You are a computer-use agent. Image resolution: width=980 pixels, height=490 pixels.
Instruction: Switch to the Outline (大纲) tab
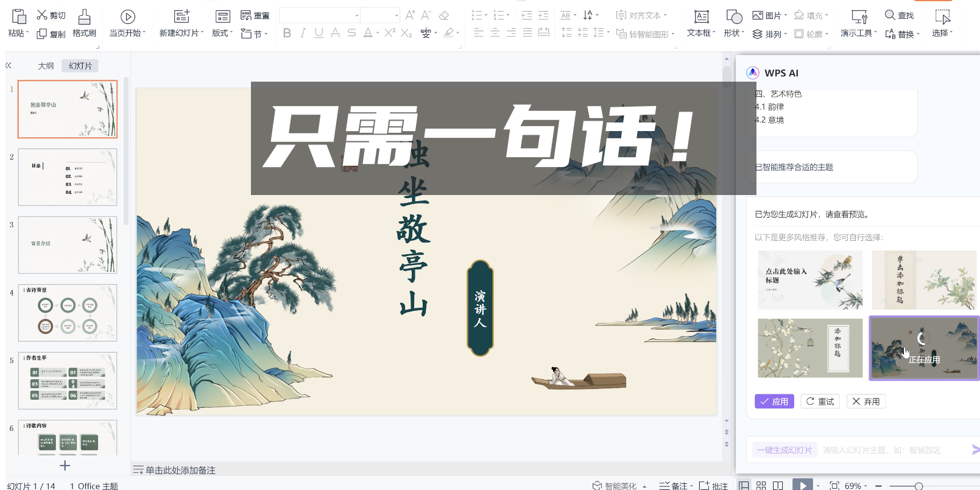point(46,66)
